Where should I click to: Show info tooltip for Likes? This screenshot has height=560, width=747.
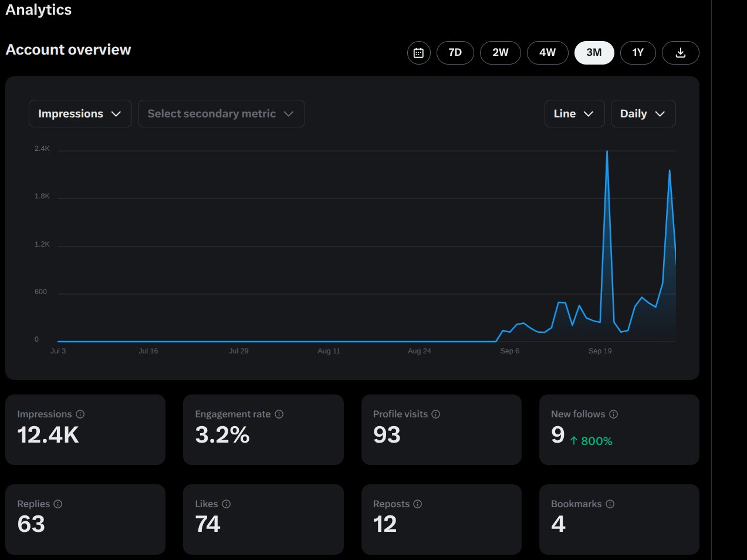pyautogui.click(x=227, y=504)
